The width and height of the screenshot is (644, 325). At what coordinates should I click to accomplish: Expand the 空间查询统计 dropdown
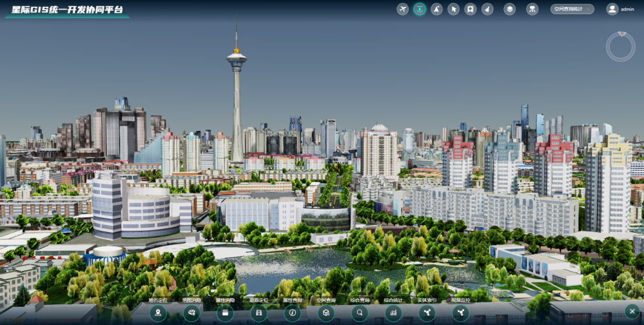click(x=571, y=9)
